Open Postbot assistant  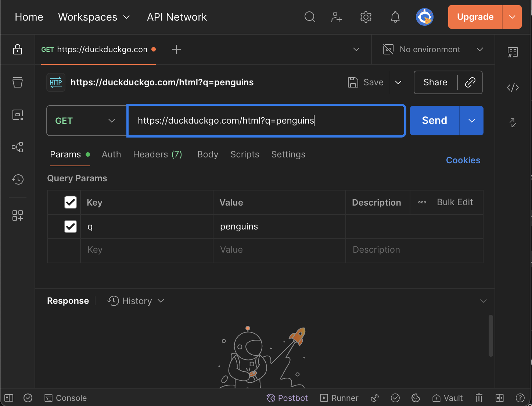pos(287,398)
